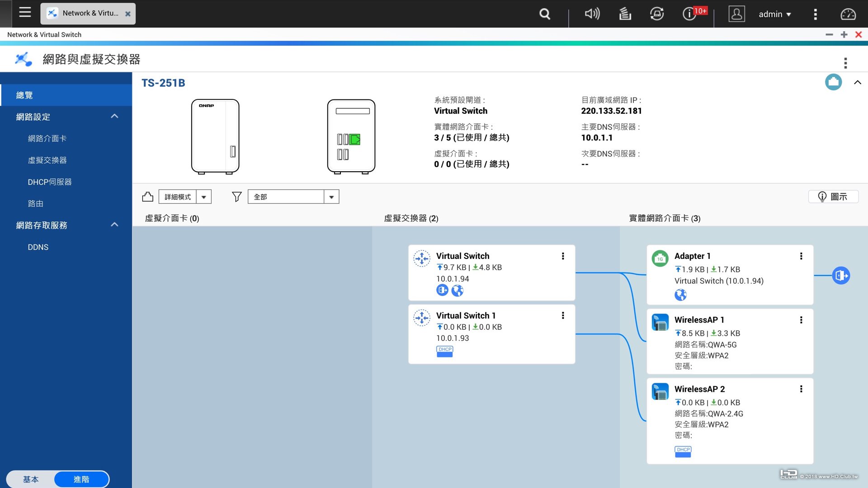Click the user profile avatar icon

click(736, 14)
